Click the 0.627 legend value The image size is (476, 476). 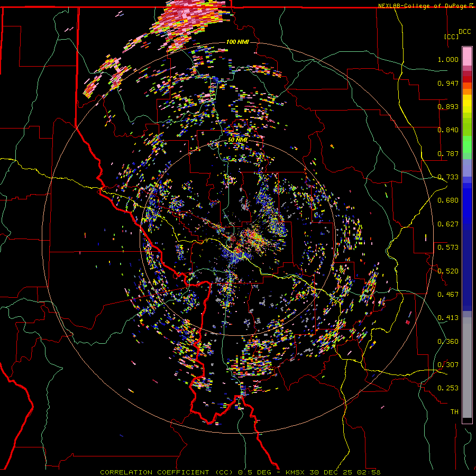tap(448, 224)
